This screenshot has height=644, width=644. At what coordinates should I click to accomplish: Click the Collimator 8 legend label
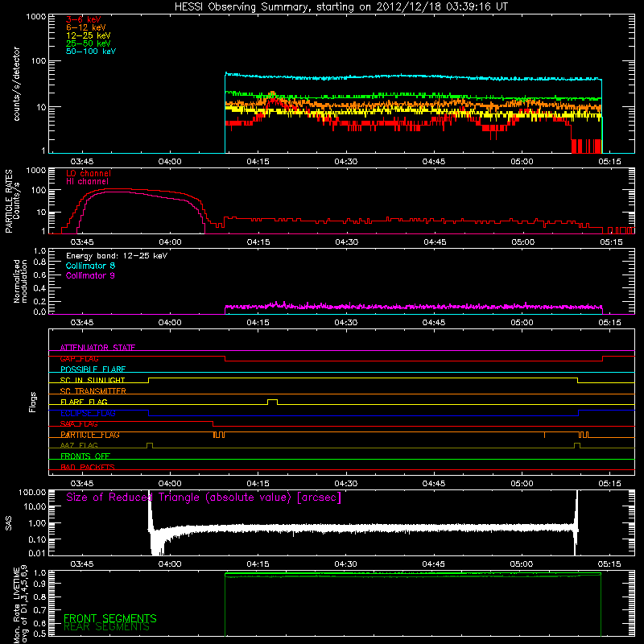point(90,266)
